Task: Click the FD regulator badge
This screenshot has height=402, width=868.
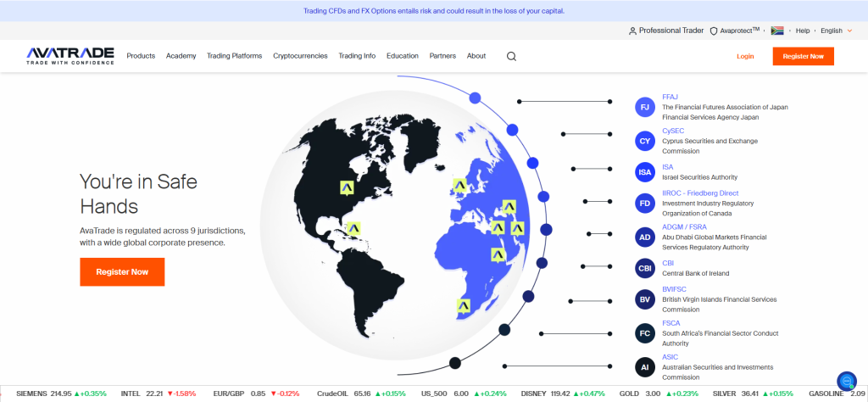Action: (645, 204)
